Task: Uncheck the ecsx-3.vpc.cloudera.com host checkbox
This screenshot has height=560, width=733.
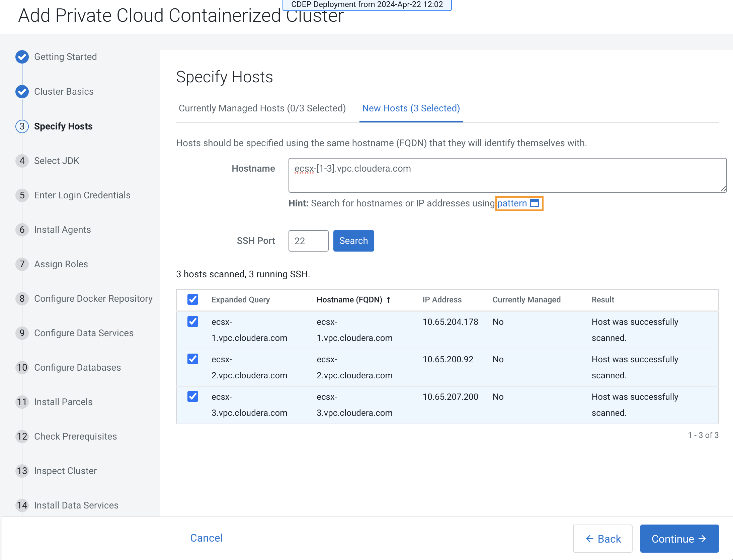Action: click(x=193, y=397)
